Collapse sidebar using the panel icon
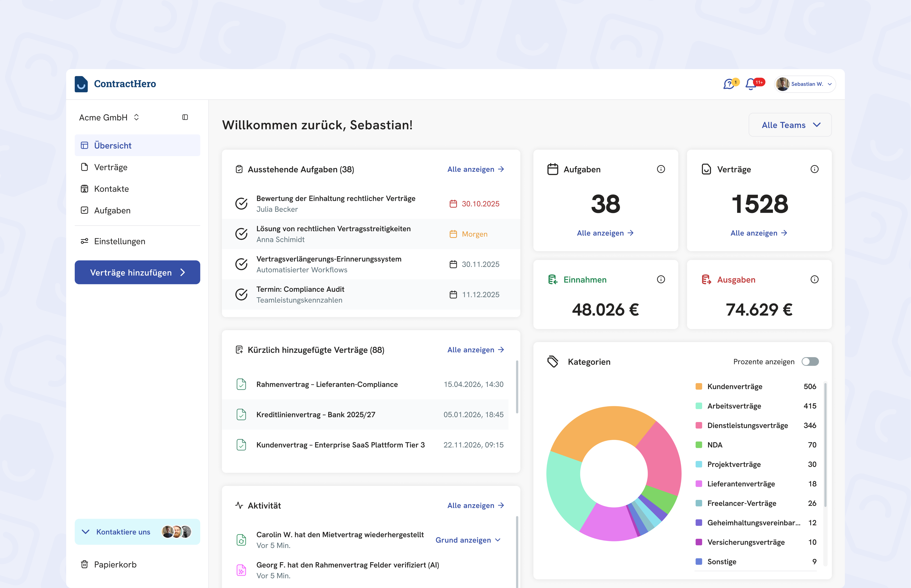The image size is (911, 588). [185, 117]
